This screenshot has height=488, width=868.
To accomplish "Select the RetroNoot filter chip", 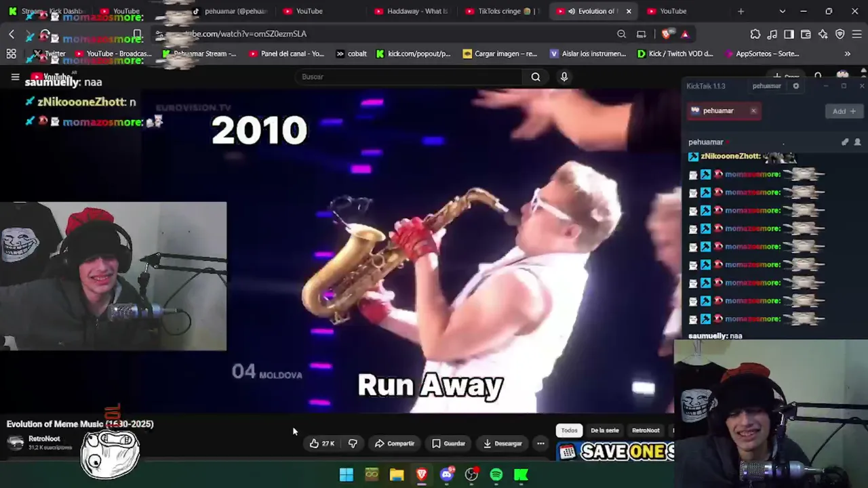I will pyautogui.click(x=646, y=430).
